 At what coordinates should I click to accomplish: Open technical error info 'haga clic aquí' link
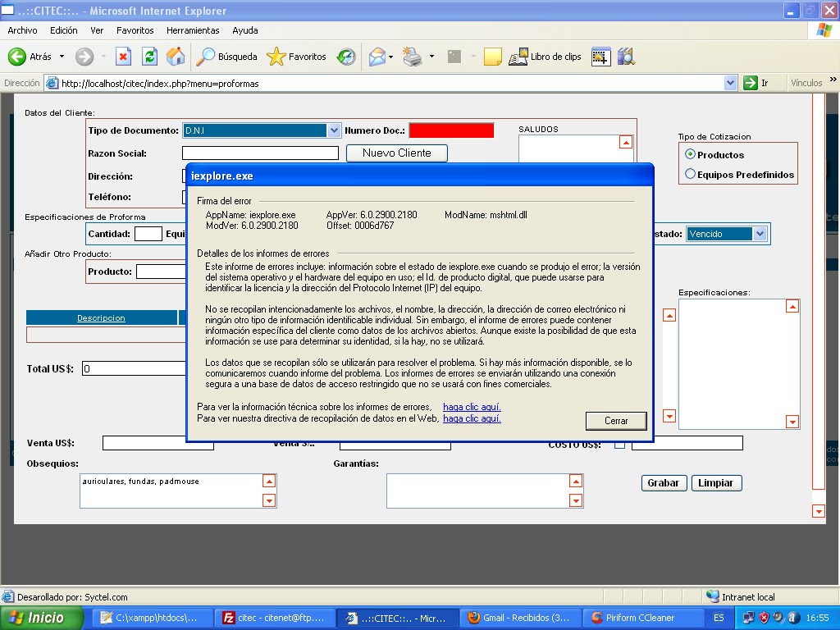coord(472,407)
